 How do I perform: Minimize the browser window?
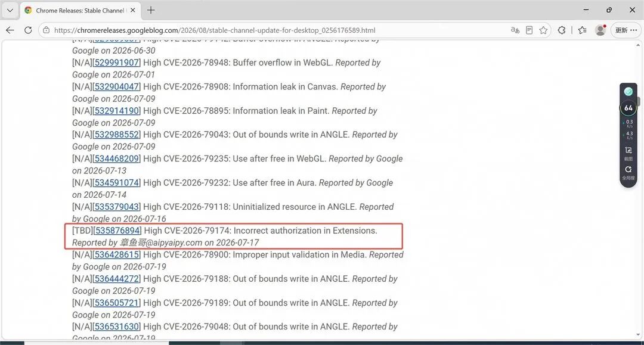tap(586, 10)
